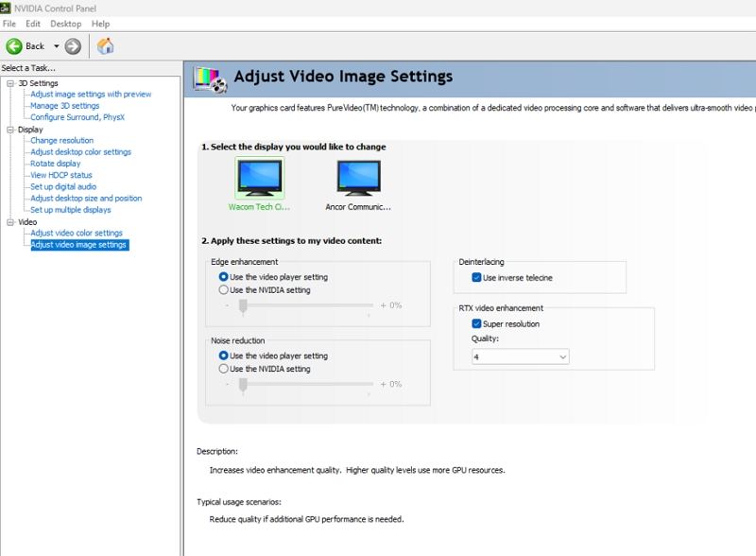Open the Edit menu

click(33, 24)
